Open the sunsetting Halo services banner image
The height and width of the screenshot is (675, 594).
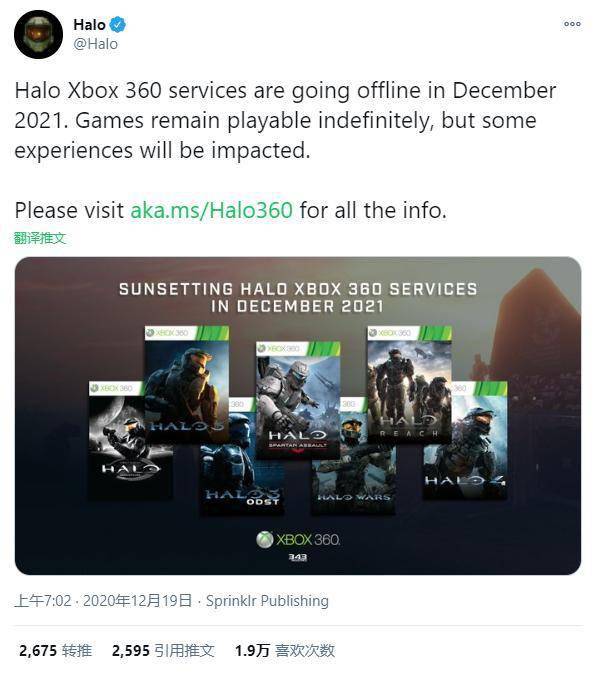tap(298, 415)
